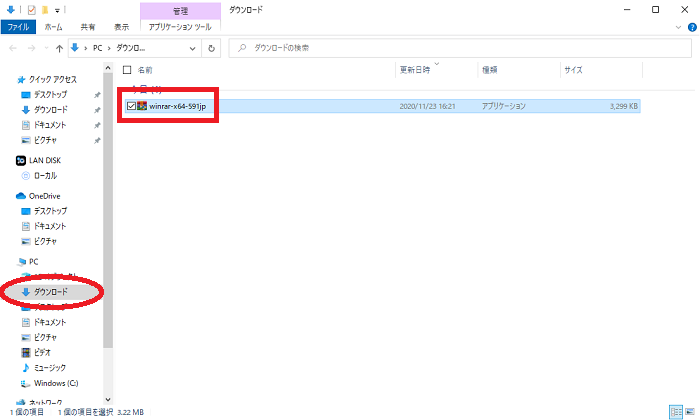Click the ダウンロードの検索 search box

click(x=460, y=48)
